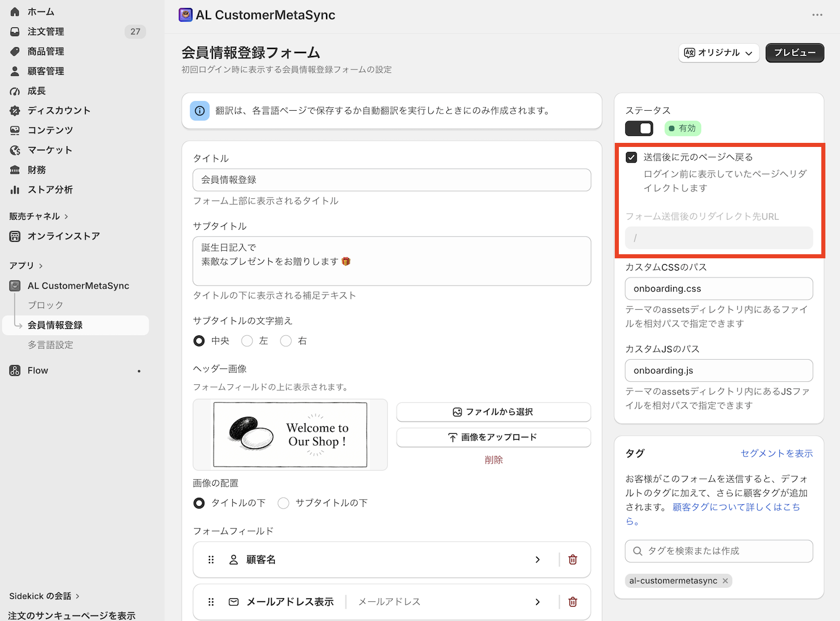This screenshot has height=621, width=840.
Task: Click the 27 orders count badge
Action: point(135,31)
